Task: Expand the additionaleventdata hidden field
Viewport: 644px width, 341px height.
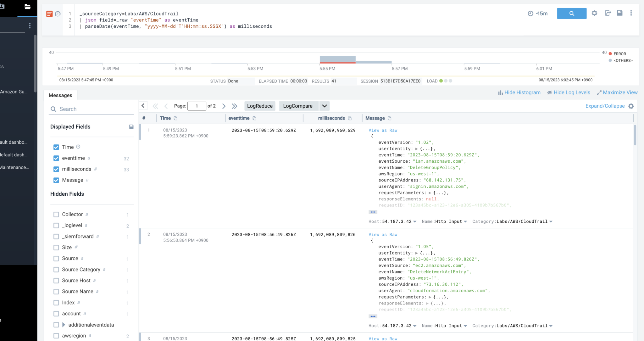Action: [x=63, y=325]
